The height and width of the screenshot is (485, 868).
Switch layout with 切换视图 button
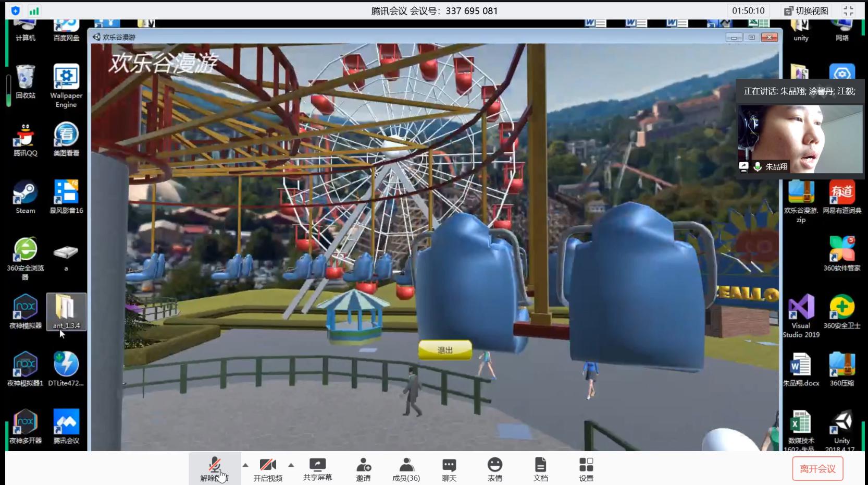pyautogui.click(x=806, y=11)
